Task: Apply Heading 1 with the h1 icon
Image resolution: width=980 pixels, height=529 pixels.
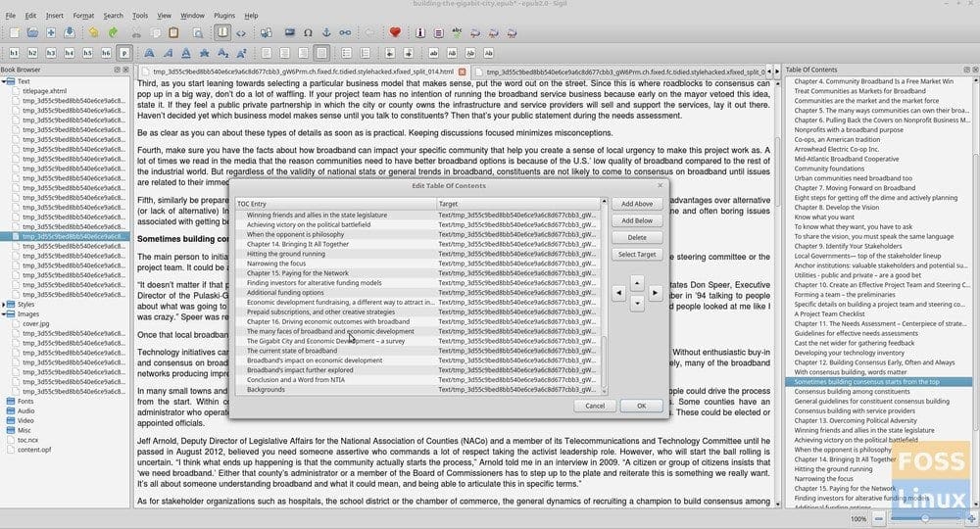Action: (x=14, y=53)
